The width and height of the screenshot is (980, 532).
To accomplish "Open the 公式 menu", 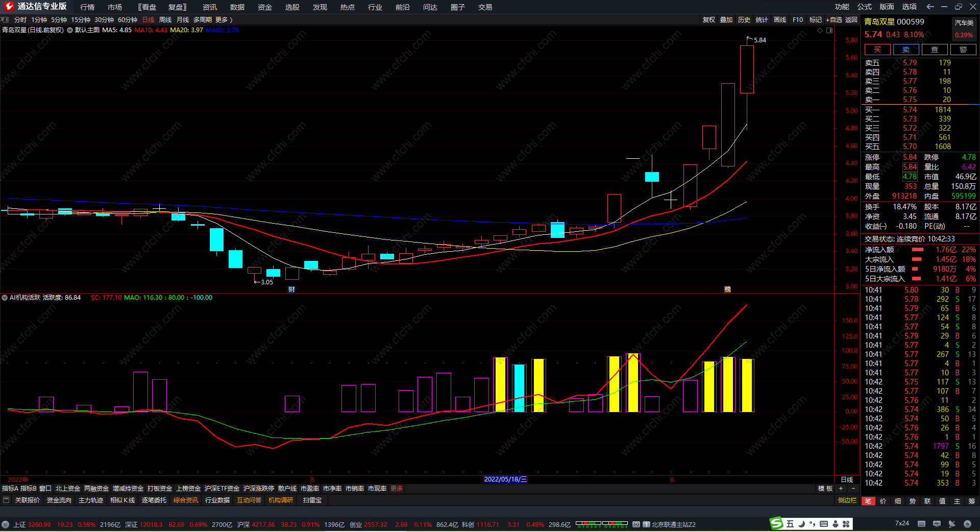I will [x=865, y=7].
